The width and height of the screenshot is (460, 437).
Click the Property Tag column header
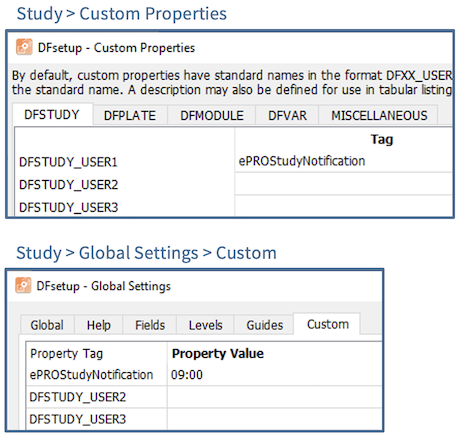(x=67, y=354)
